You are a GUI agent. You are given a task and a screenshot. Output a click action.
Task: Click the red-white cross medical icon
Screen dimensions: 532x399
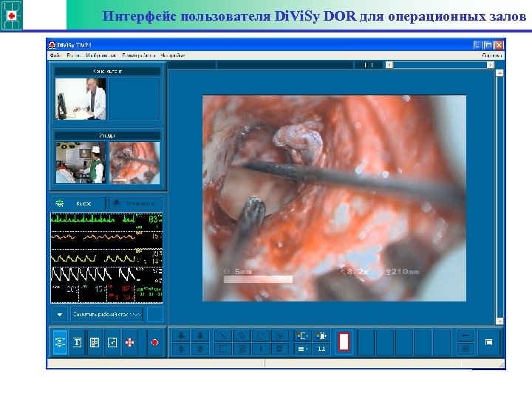[x=129, y=342]
